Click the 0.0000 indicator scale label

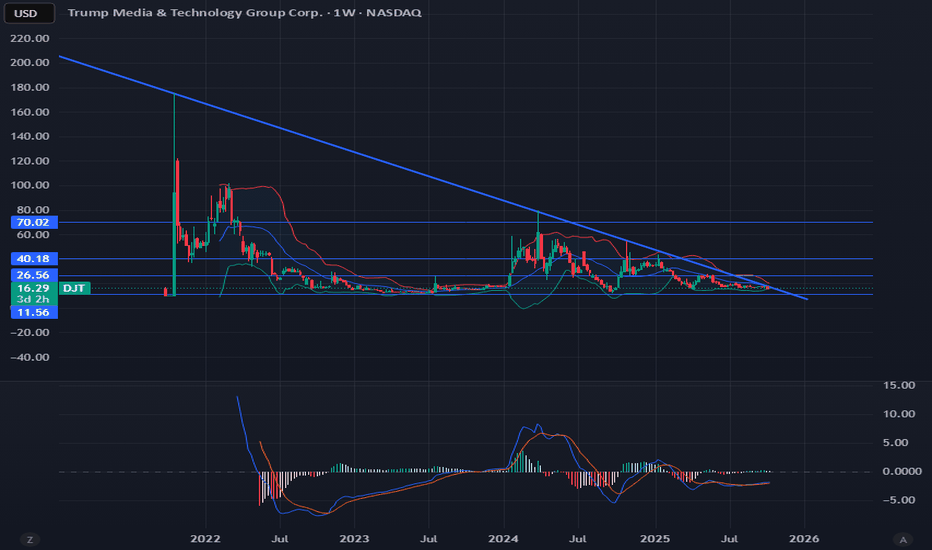click(x=902, y=471)
